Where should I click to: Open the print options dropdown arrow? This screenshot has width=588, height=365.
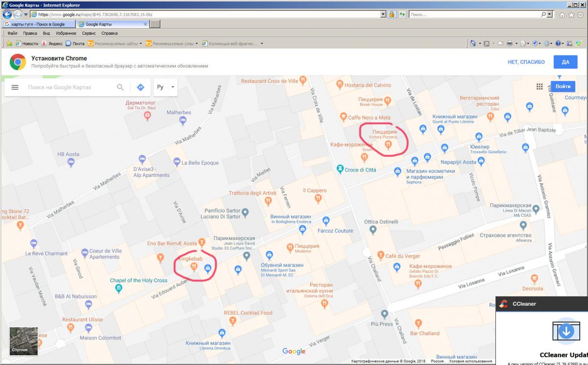[x=516, y=43]
